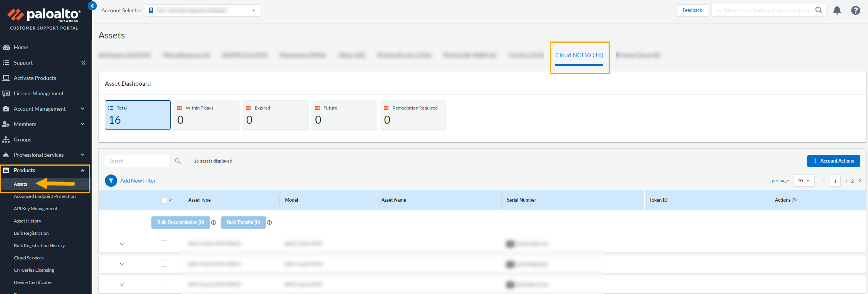Open the per page count dropdown
This screenshot has width=868, height=294.
(803, 181)
